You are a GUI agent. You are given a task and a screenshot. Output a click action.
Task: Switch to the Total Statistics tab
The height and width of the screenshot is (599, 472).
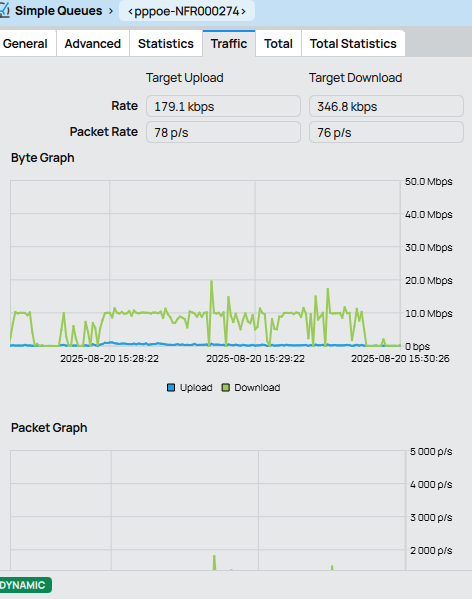tap(353, 44)
